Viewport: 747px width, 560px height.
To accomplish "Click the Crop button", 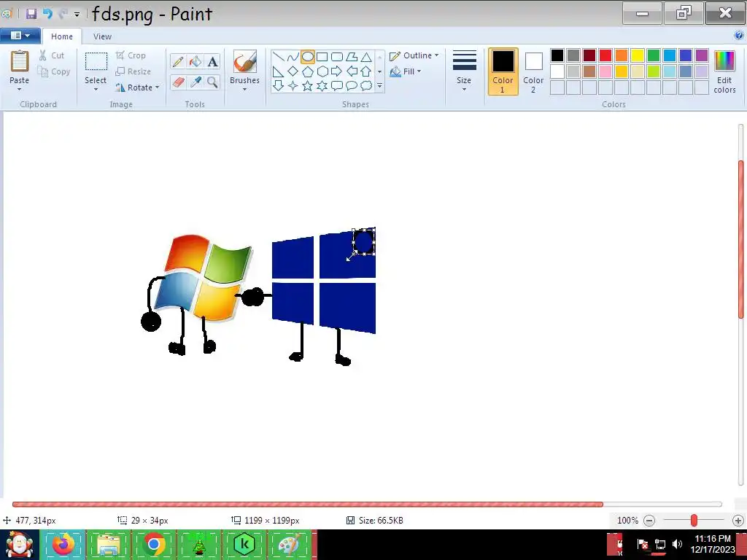I will (x=131, y=55).
